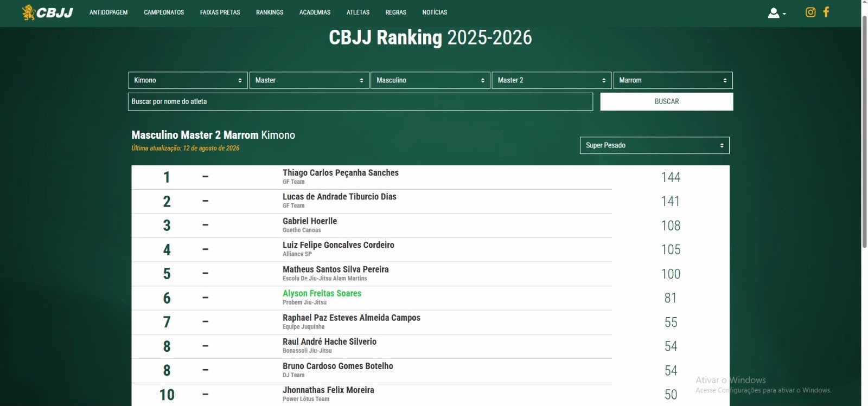This screenshot has height=406, width=868.
Task: Click the 141 points score
Action: point(671,201)
